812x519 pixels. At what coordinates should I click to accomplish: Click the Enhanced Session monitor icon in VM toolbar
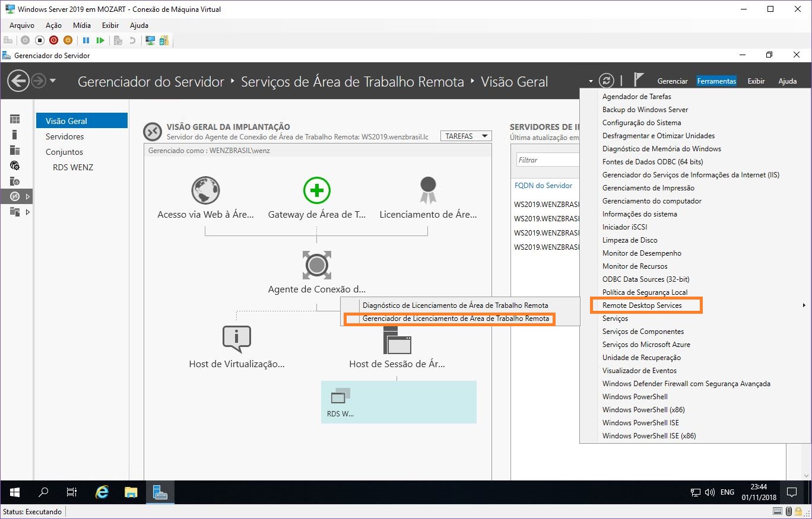pos(150,40)
